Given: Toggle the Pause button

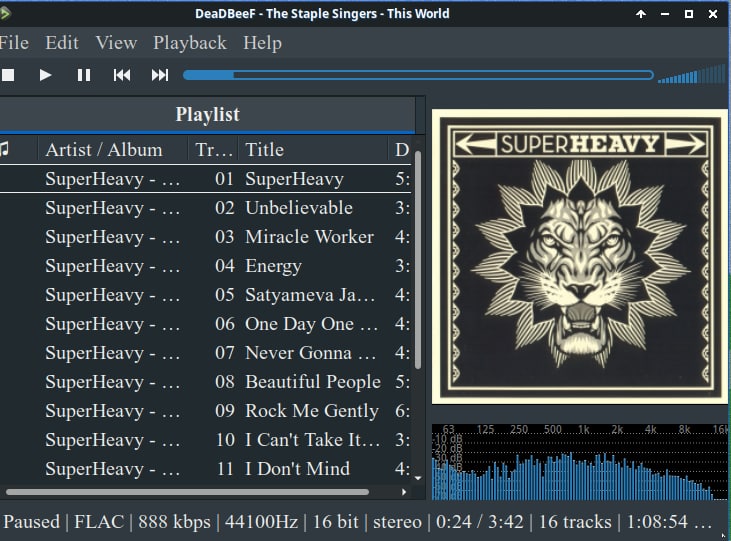Looking at the screenshot, I should click(x=84, y=75).
